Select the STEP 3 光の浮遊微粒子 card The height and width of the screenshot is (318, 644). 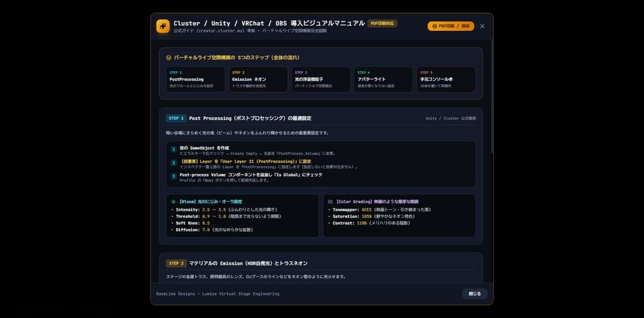click(321, 79)
